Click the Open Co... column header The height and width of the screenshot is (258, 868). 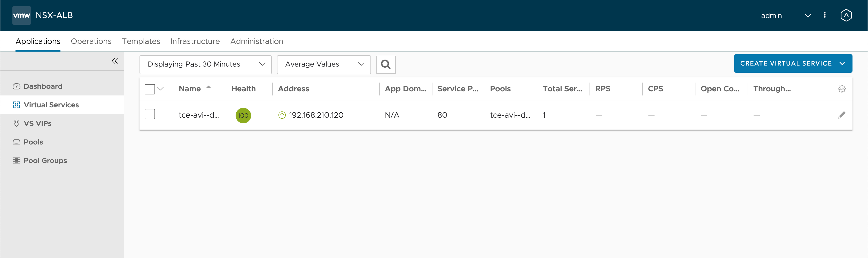[720, 89]
